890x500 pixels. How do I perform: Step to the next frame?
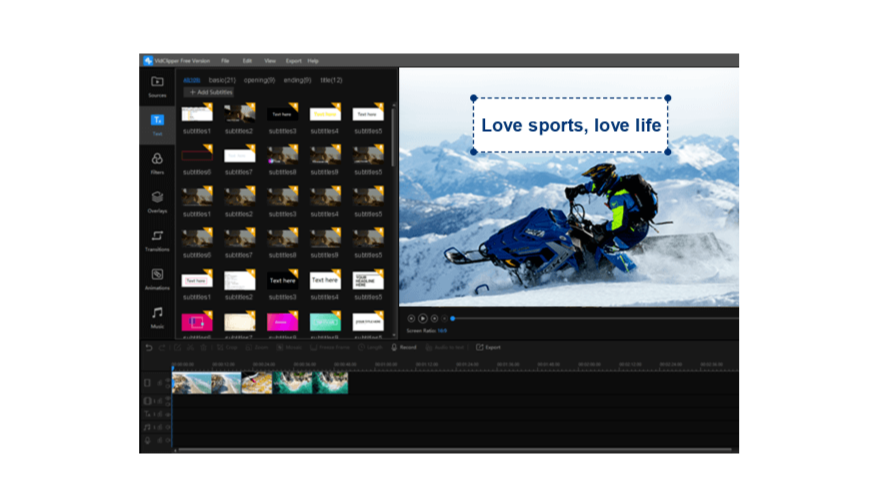point(434,318)
